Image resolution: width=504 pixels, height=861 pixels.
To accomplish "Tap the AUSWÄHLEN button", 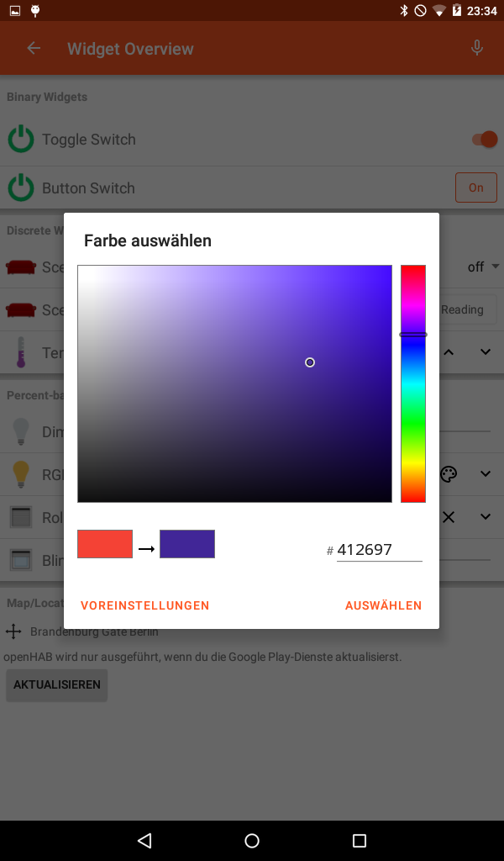I will [x=383, y=605].
